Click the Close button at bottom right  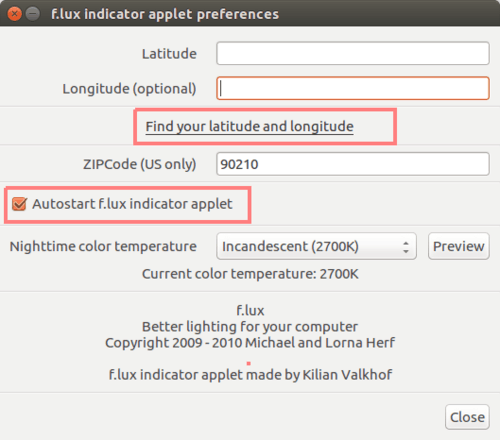tap(467, 417)
